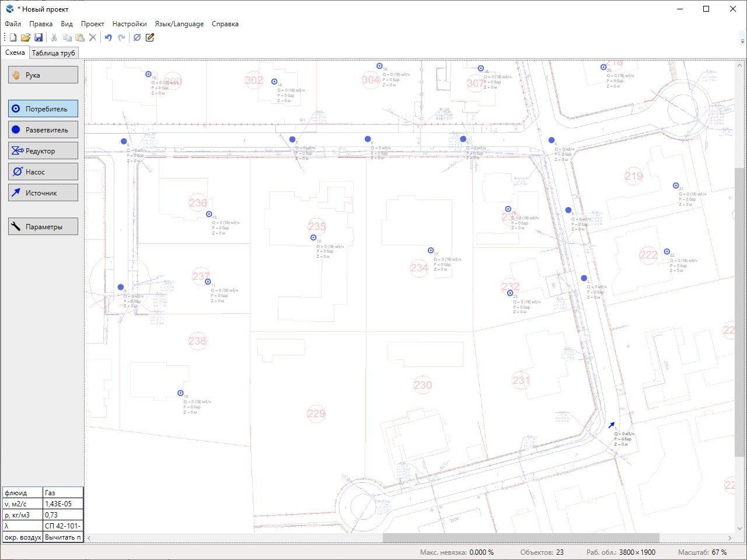This screenshot has width=747, height=560.
Task: Select the Насос pump tool
Action: tap(43, 171)
